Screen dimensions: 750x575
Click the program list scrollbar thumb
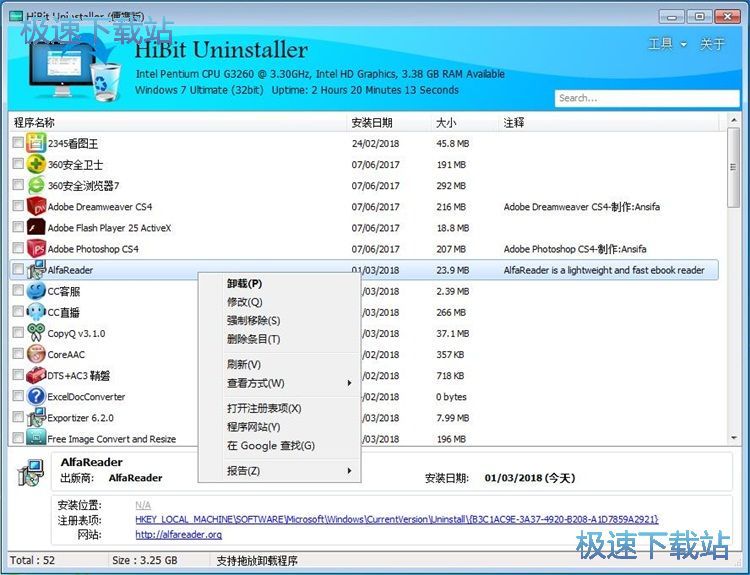point(733,167)
